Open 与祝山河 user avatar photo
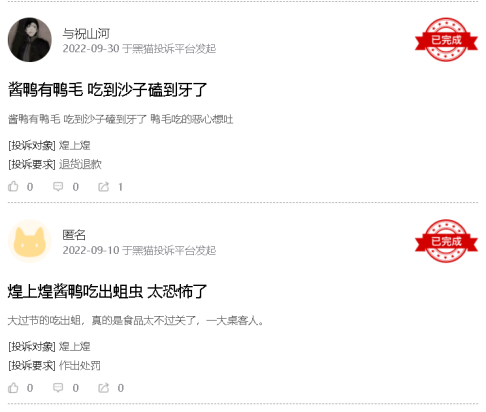 (30, 40)
